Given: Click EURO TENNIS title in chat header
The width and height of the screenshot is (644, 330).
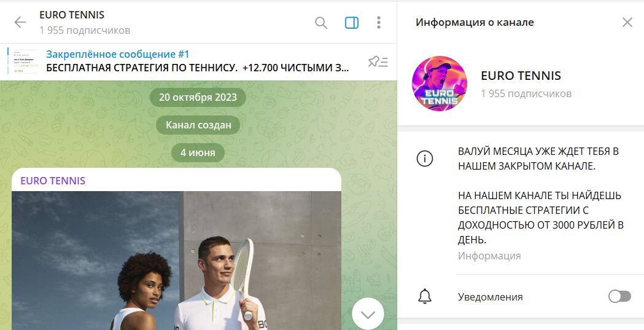Looking at the screenshot, I should point(72,15).
